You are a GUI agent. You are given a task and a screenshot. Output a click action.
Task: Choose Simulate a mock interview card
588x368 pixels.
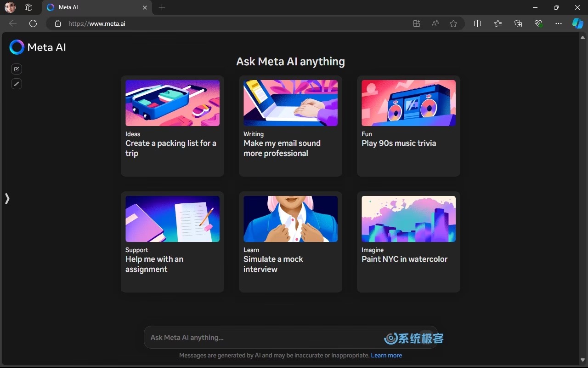click(290, 242)
